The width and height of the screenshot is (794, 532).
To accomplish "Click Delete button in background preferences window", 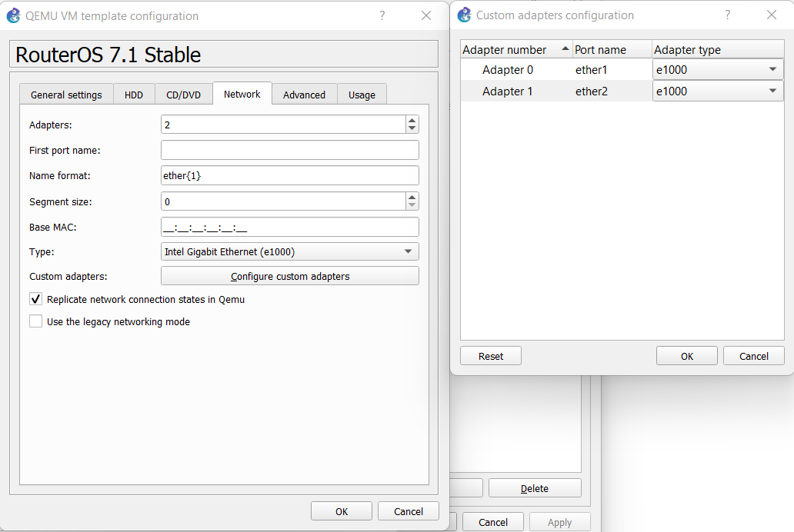I will click(x=535, y=488).
